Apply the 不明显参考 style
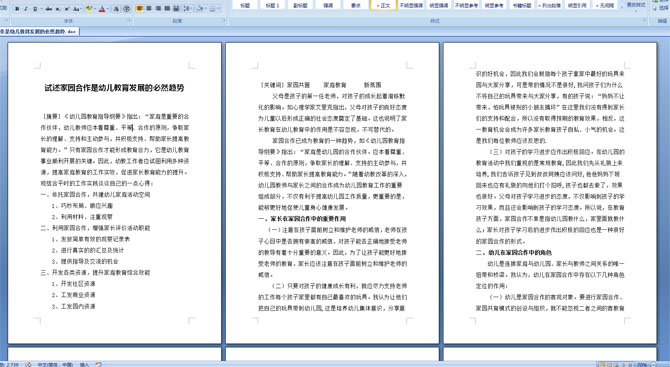The image size is (670, 367). coord(466,5)
